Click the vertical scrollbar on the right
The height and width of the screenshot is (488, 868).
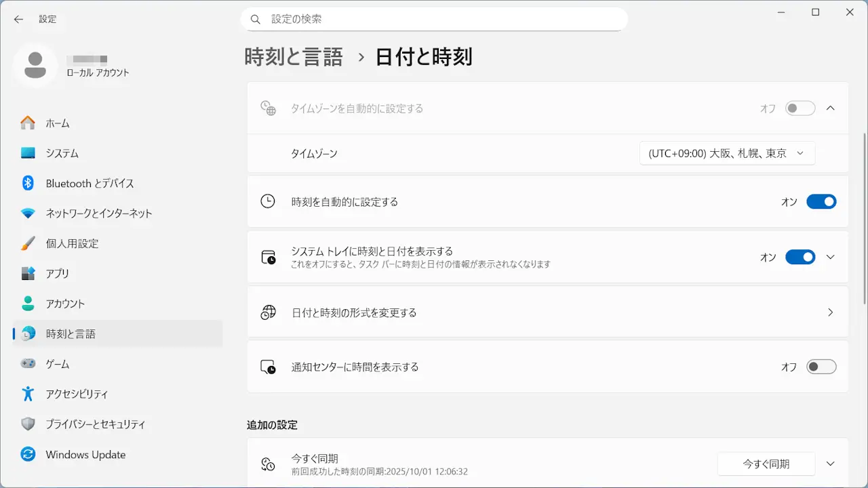point(864,217)
